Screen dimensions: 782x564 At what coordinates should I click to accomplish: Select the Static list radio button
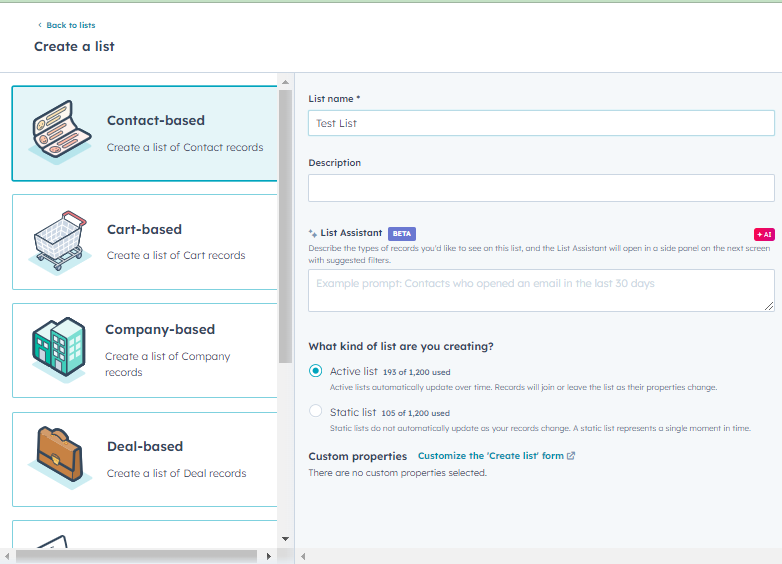[316, 412]
